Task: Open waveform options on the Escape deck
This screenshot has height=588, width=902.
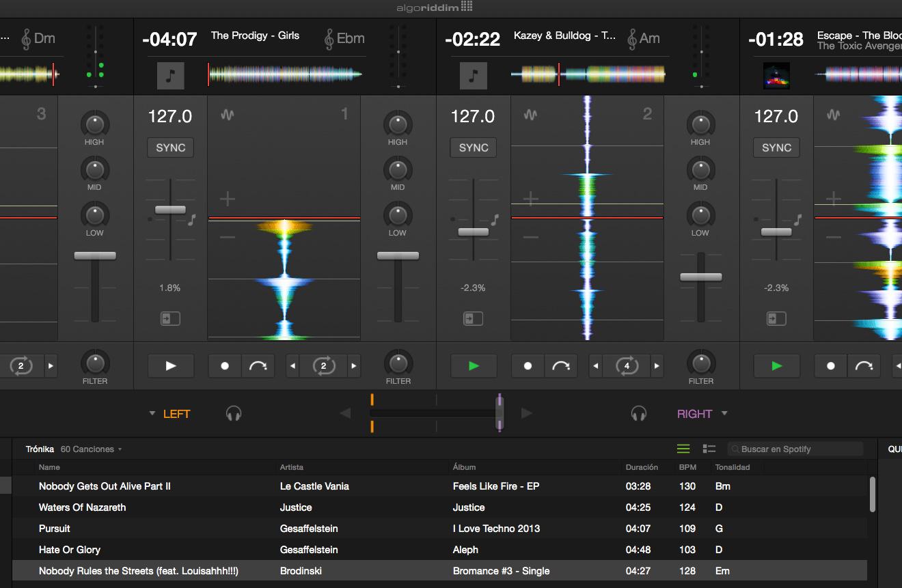Action: [x=834, y=115]
